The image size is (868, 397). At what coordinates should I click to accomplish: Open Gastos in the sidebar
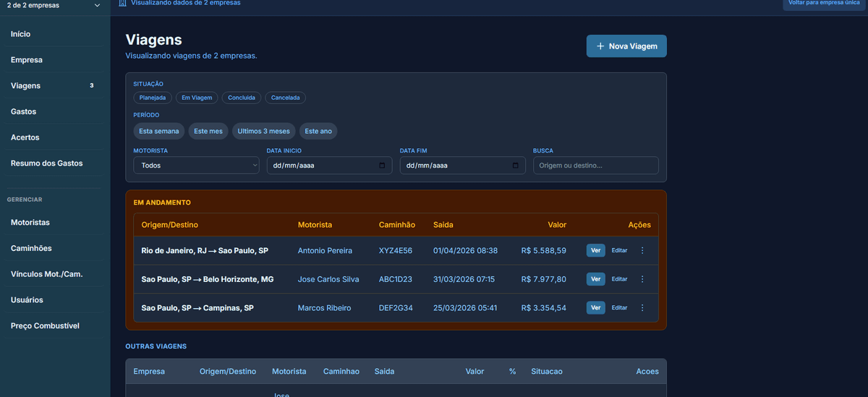click(x=23, y=111)
